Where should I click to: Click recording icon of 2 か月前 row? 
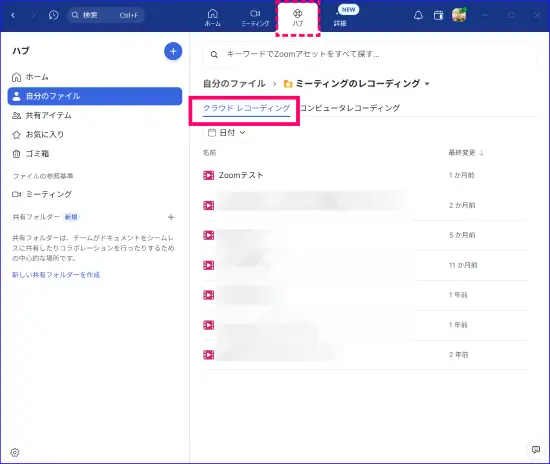(x=208, y=205)
